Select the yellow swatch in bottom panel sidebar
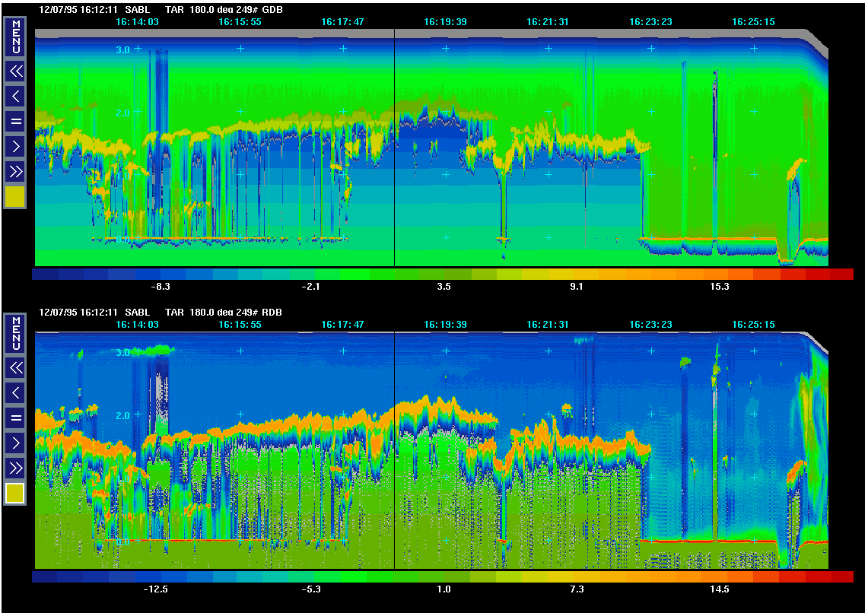868x616 pixels. (15, 494)
